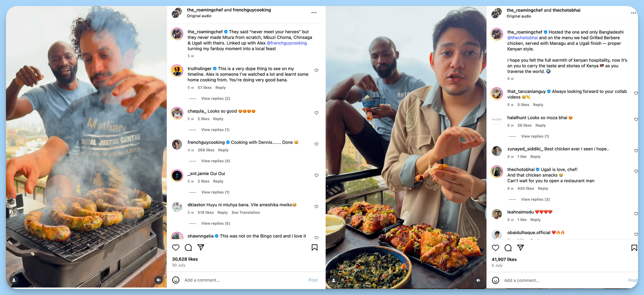The height and width of the screenshot is (295, 644).
Task: Share the right post with paper plane icon
Action: (x=520, y=248)
